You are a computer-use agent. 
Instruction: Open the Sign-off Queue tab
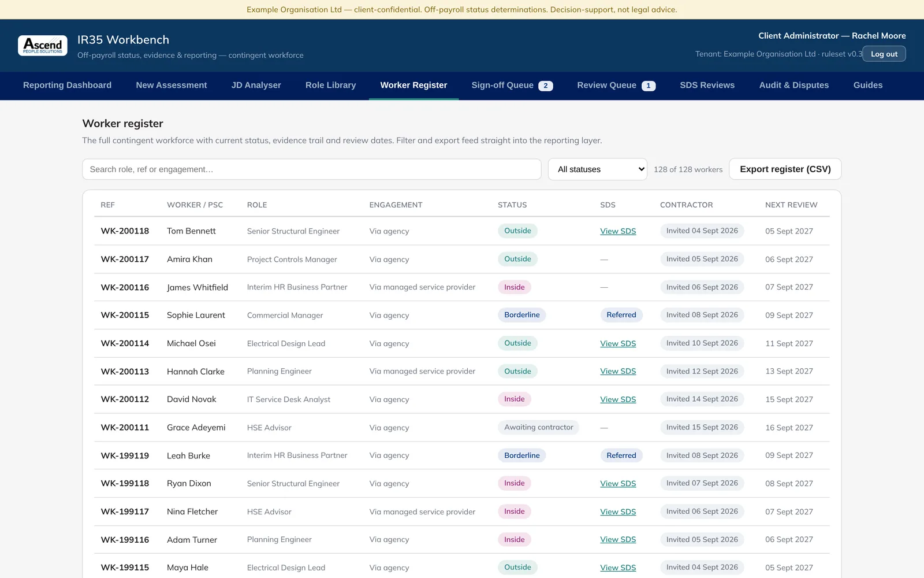pyautogui.click(x=512, y=85)
